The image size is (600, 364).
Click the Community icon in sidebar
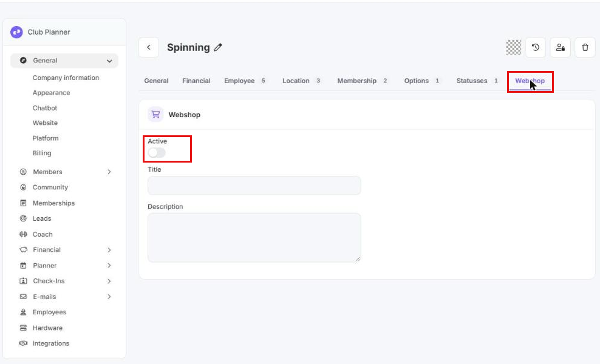click(23, 187)
